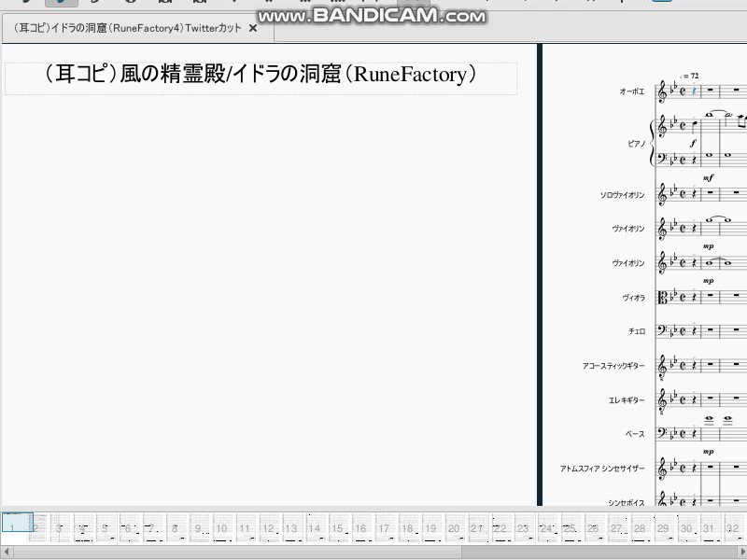
Task: Select the treble clef on the オーボエ staff
Action: pyautogui.click(x=662, y=92)
